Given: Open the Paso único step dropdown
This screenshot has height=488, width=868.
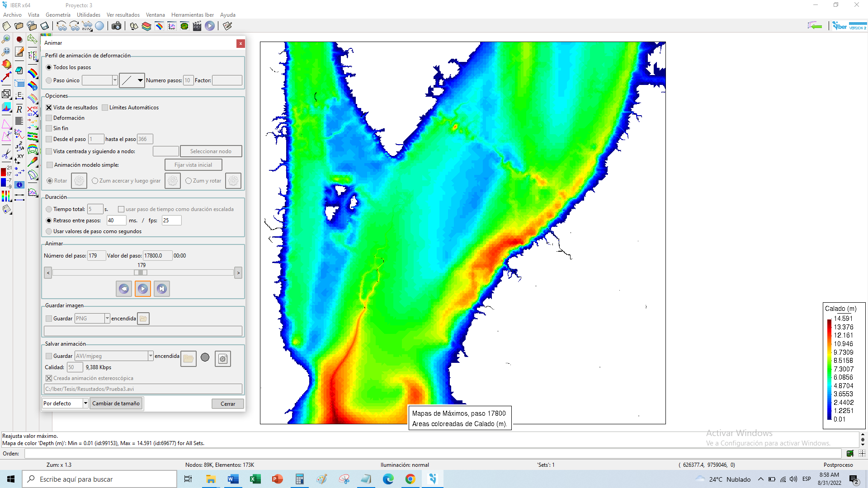Looking at the screenshot, I should 115,80.
